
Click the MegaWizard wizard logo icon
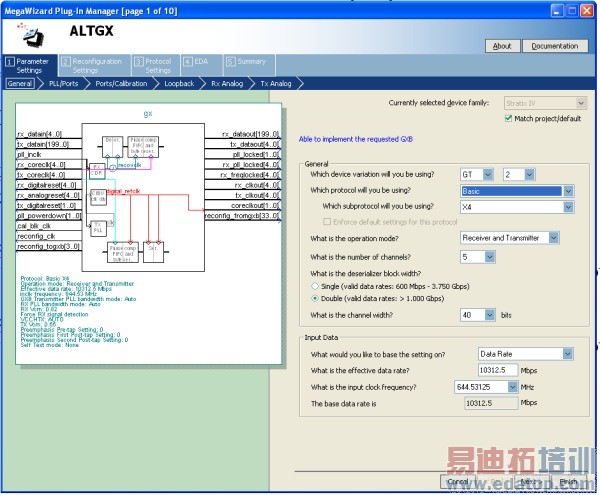pyautogui.click(x=31, y=35)
